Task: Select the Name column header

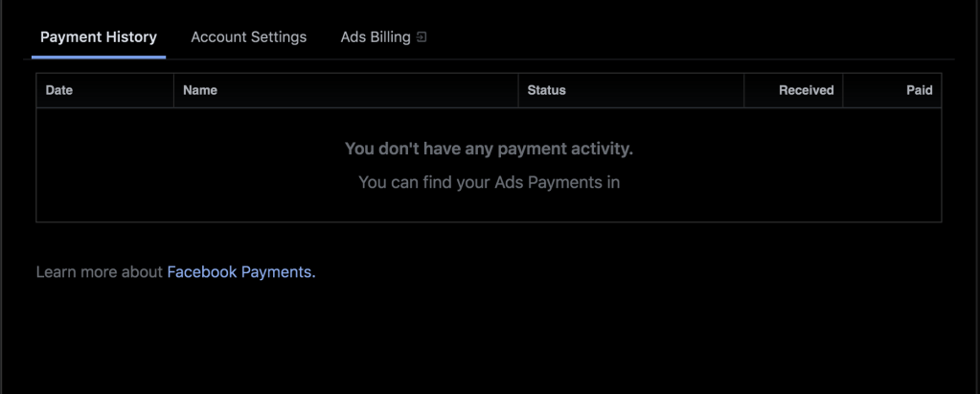Action: pos(200,90)
